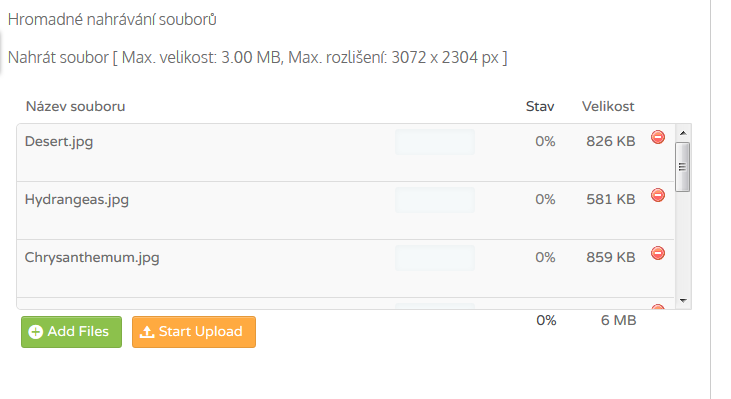Remove Hydrangeas.jpg using its red minus icon
This screenshot has height=399, width=731.
point(658,195)
